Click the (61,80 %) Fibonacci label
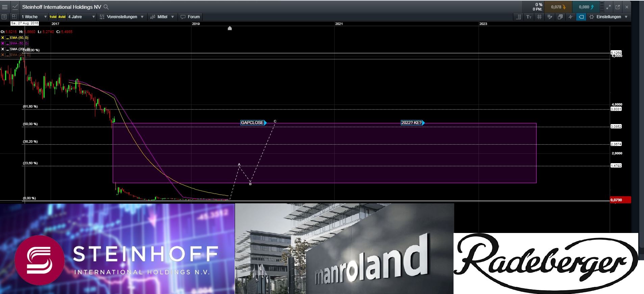The height and width of the screenshot is (294, 644). (30, 107)
